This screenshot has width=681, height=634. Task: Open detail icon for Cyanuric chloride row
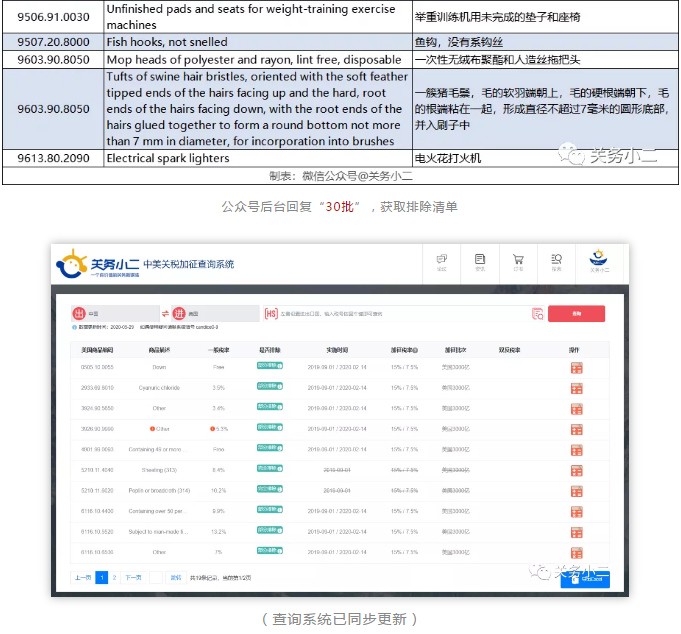(576, 388)
